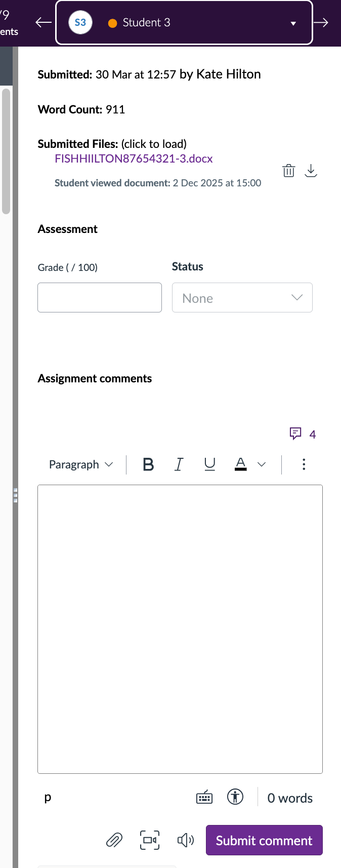Delete submitted file with trash icon
Viewport: 341px width, 868px height.
click(288, 171)
